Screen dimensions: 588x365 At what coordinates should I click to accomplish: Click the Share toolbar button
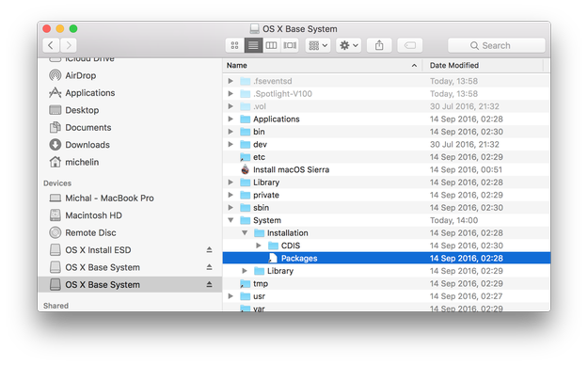click(x=379, y=45)
